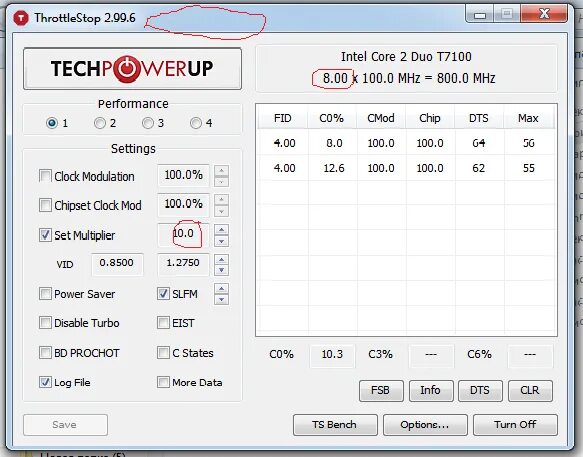Click the Clock Modulation 100.0% field
583x457 pixels.
coord(183,175)
